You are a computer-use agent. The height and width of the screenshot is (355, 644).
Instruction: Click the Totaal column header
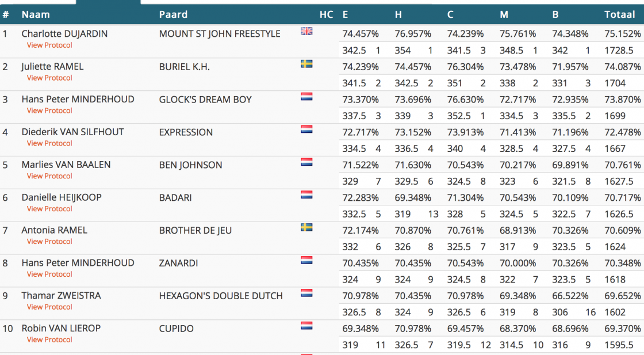619,14
